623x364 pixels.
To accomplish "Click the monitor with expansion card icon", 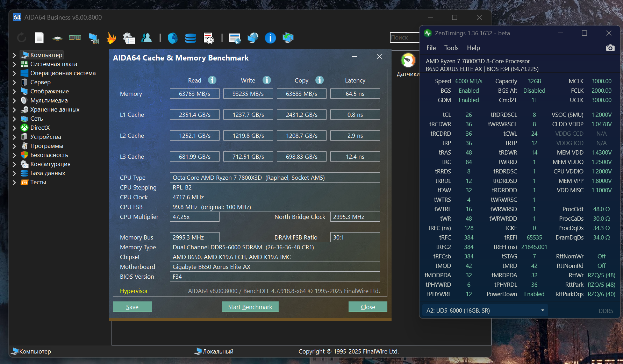I will [94, 38].
